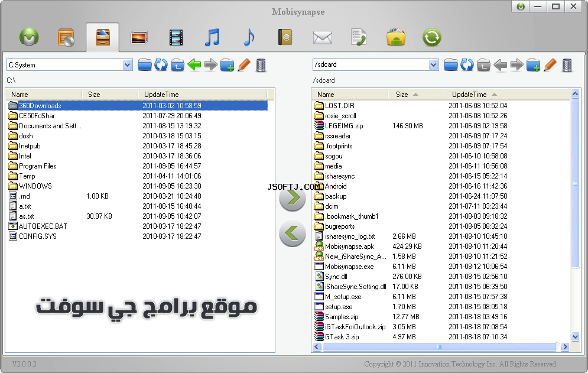Click right pane vertical scrollbar down arrow
This screenshot has width=588, height=373.
(x=575, y=336)
